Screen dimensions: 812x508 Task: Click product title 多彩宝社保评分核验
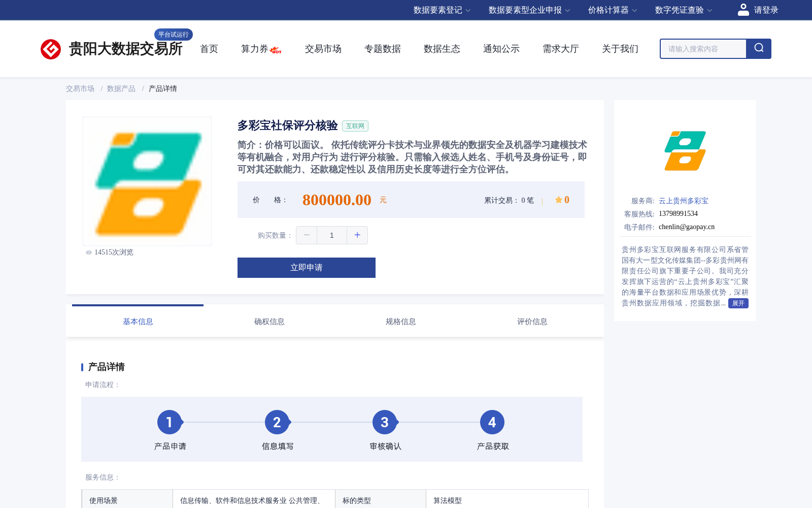click(288, 125)
